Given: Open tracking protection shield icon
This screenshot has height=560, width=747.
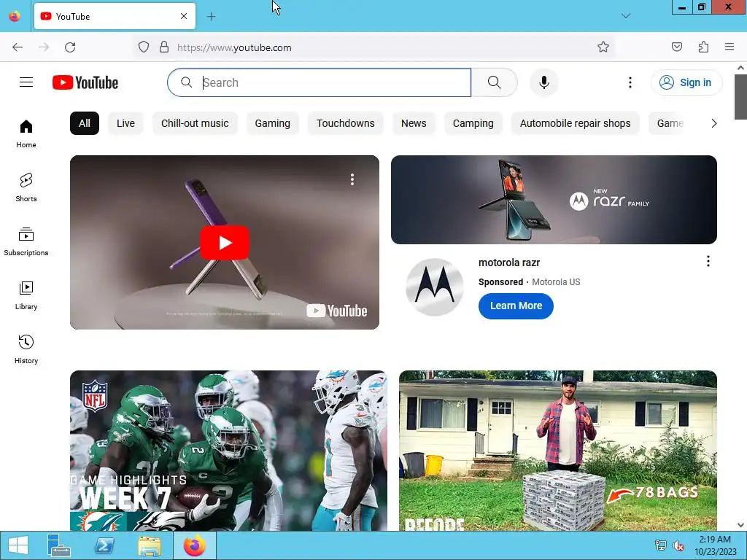Looking at the screenshot, I should point(144,47).
